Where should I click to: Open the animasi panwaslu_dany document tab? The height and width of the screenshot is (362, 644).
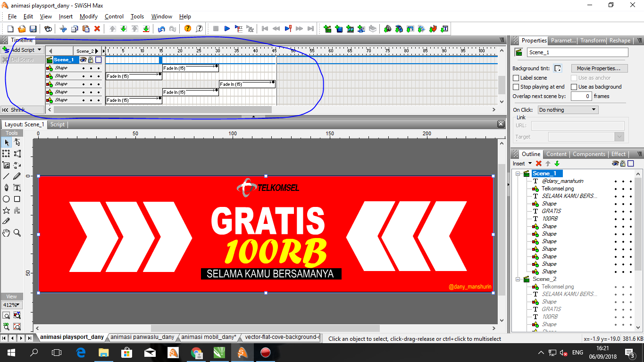(x=142, y=337)
